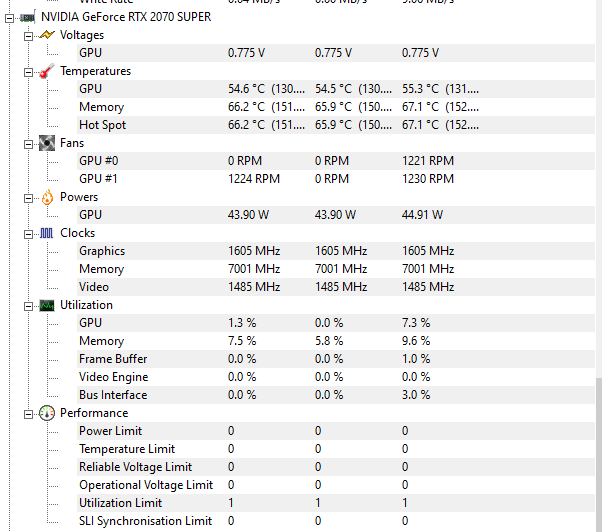Viewport: 602px width, 532px height.
Task: Select the Video Engine utilization row
Action: pos(336,377)
